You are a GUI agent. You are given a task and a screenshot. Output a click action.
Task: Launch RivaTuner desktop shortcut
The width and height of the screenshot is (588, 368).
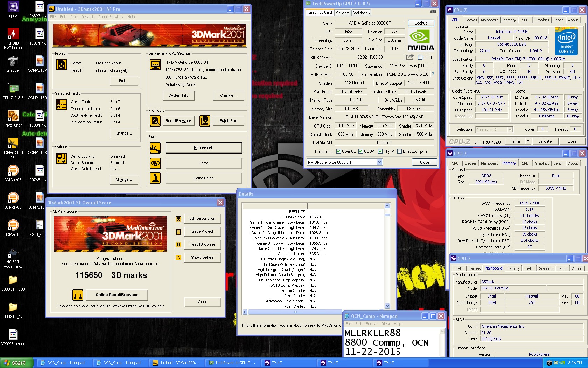[x=13, y=119]
